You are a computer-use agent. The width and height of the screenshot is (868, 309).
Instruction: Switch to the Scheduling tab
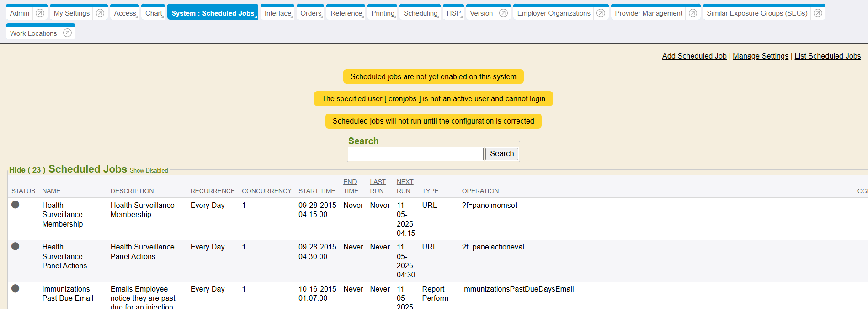420,13
